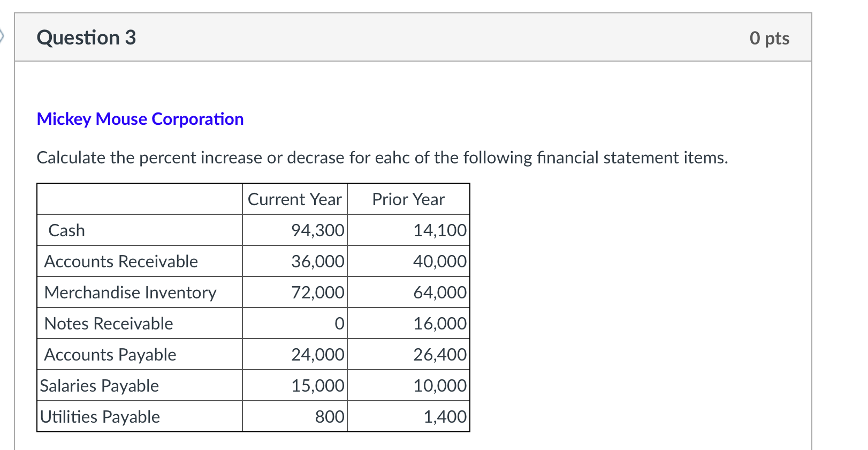Select the Merchandise Inventory row label
868x450 pixels.
coord(131,292)
